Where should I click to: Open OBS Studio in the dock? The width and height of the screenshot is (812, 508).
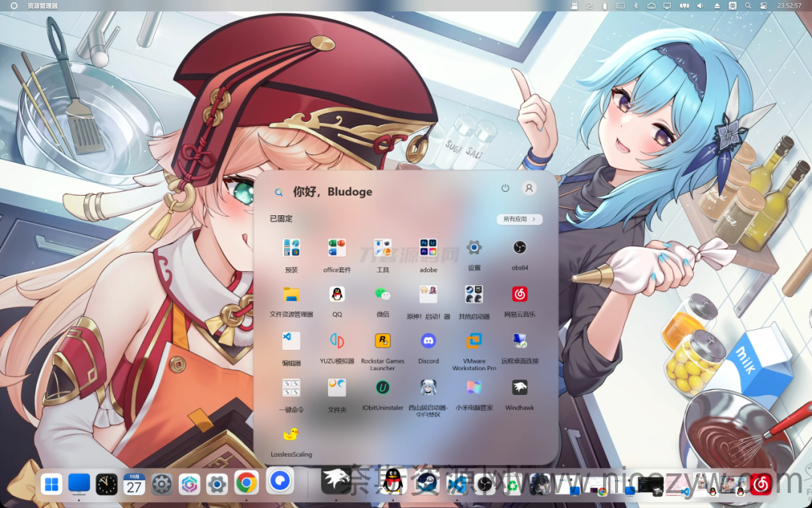point(484,485)
